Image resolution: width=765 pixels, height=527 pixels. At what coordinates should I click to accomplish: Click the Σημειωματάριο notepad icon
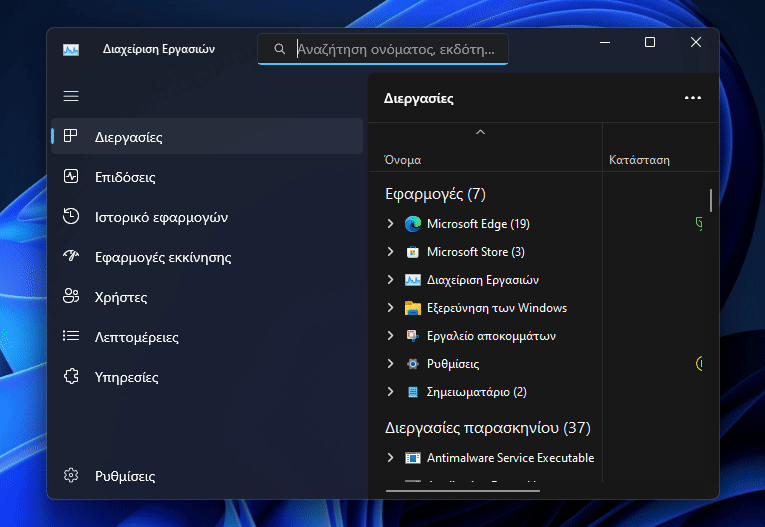[x=413, y=392]
